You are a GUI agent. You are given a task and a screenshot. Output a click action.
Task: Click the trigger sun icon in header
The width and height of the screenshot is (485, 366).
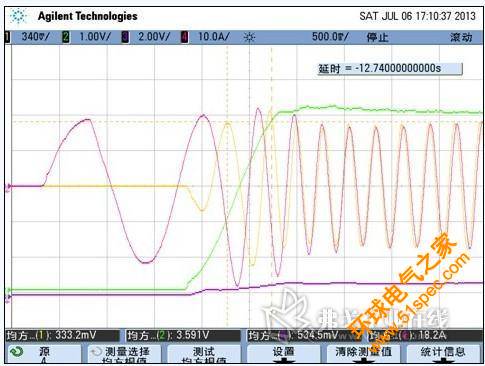249,37
